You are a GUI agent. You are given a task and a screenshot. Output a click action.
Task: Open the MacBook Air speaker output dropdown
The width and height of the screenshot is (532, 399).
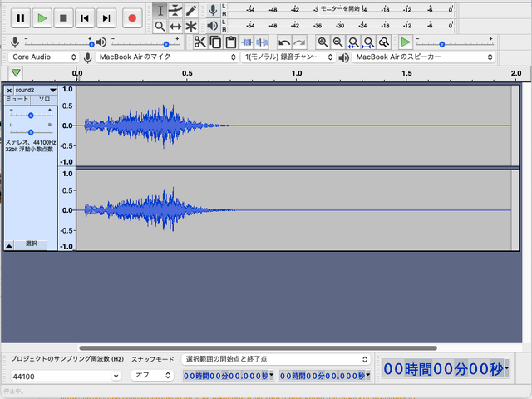tap(424, 57)
